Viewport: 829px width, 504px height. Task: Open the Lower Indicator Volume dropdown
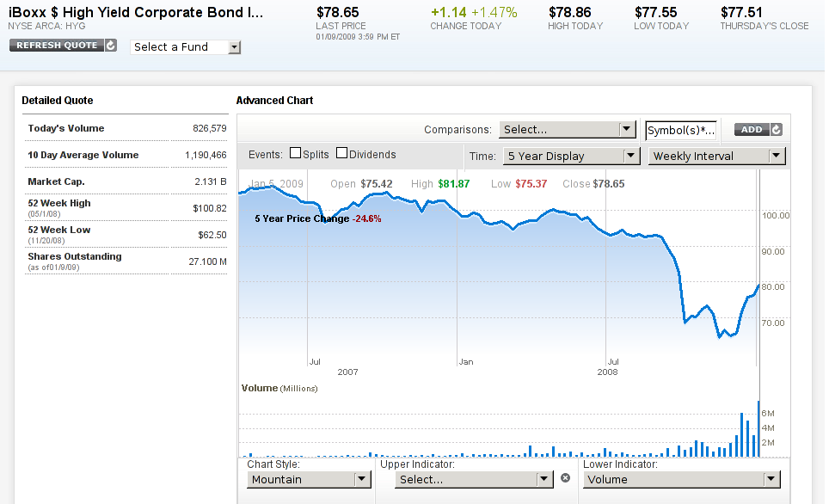681,479
